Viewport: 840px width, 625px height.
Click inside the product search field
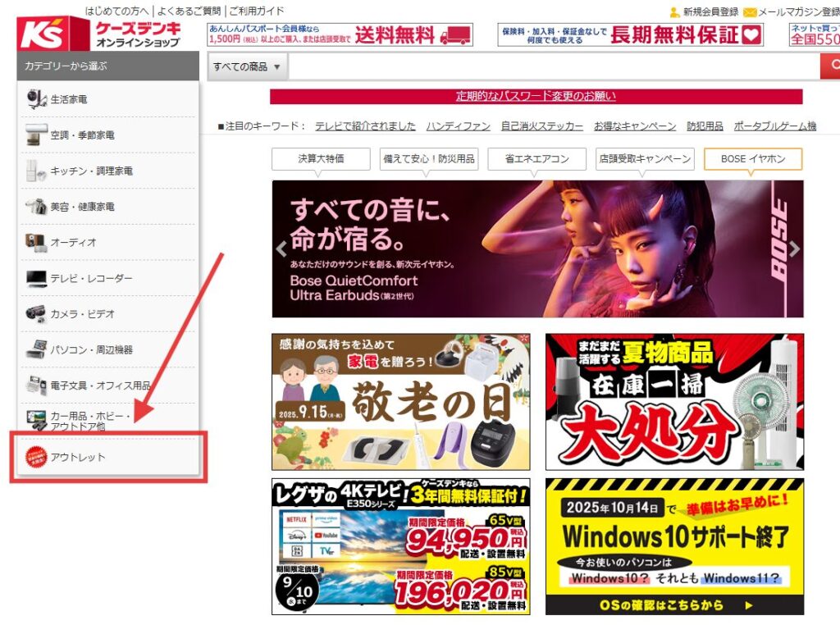554,67
